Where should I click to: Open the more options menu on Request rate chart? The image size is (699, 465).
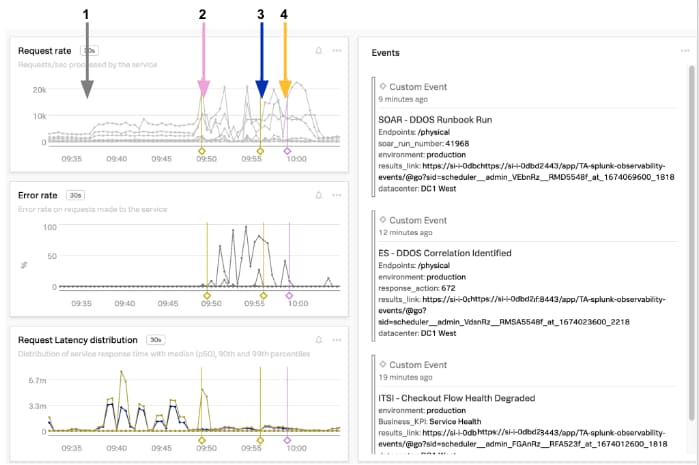click(x=337, y=51)
